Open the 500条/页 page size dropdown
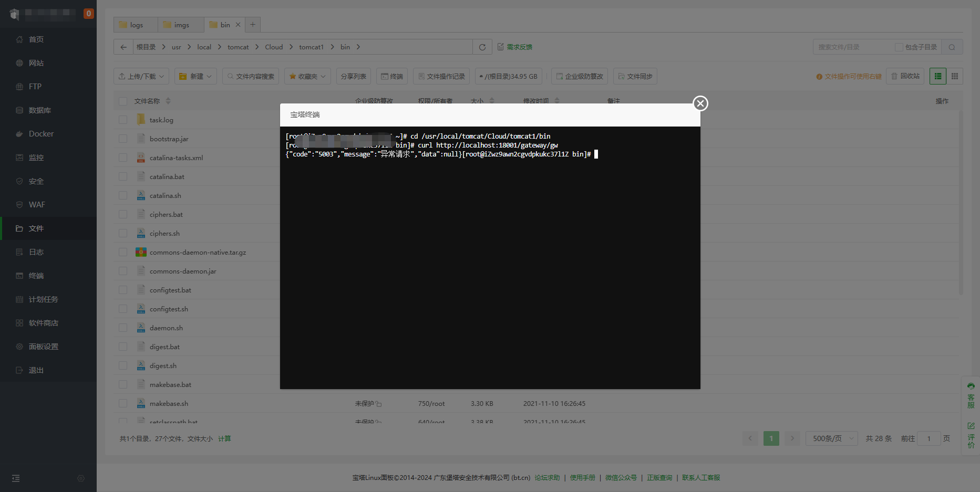Image resolution: width=980 pixels, height=492 pixels. (x=831, y=438)
